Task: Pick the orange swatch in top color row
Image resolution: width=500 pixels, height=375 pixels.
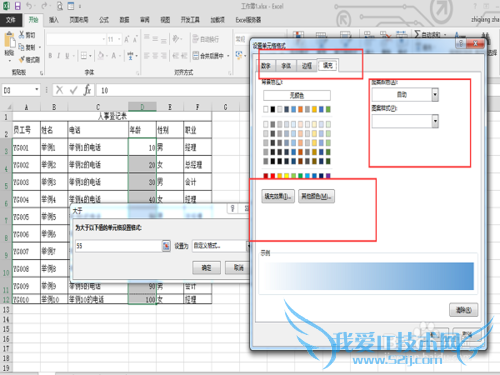Action: [300, 109]
